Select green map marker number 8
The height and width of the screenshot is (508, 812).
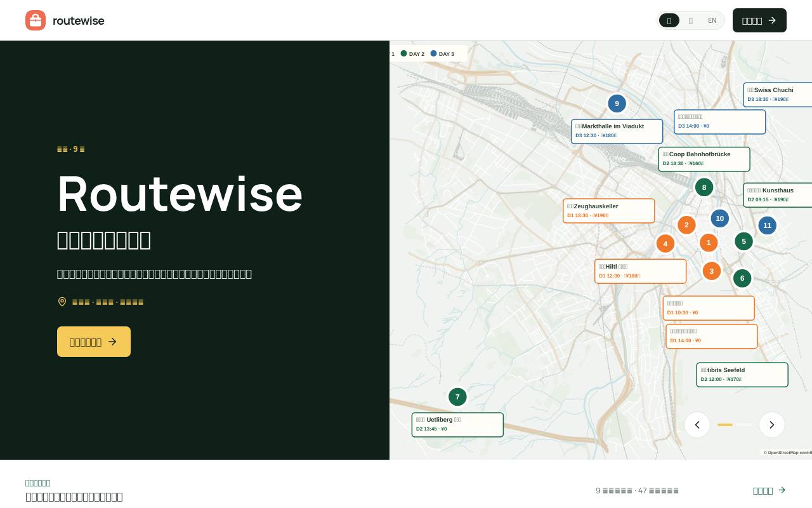(x=704, y=187)
